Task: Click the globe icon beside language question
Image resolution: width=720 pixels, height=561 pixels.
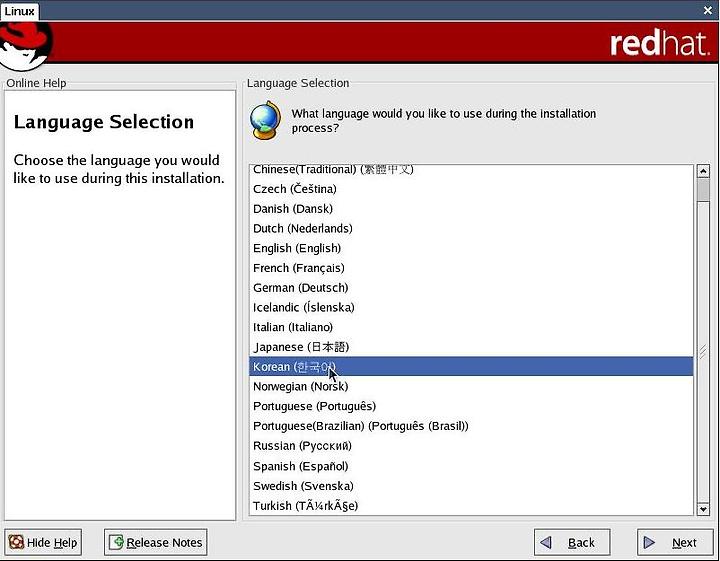Action: click(x=265, y=120)
